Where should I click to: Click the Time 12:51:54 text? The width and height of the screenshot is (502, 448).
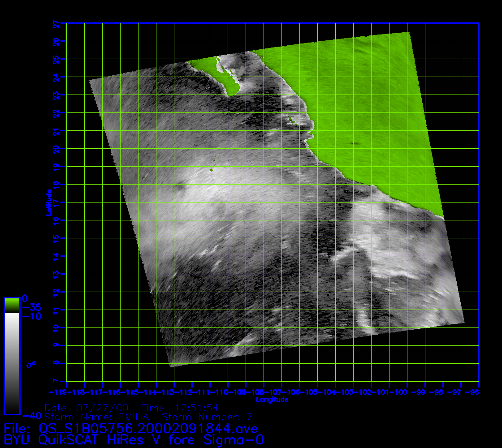coord(180,408)
